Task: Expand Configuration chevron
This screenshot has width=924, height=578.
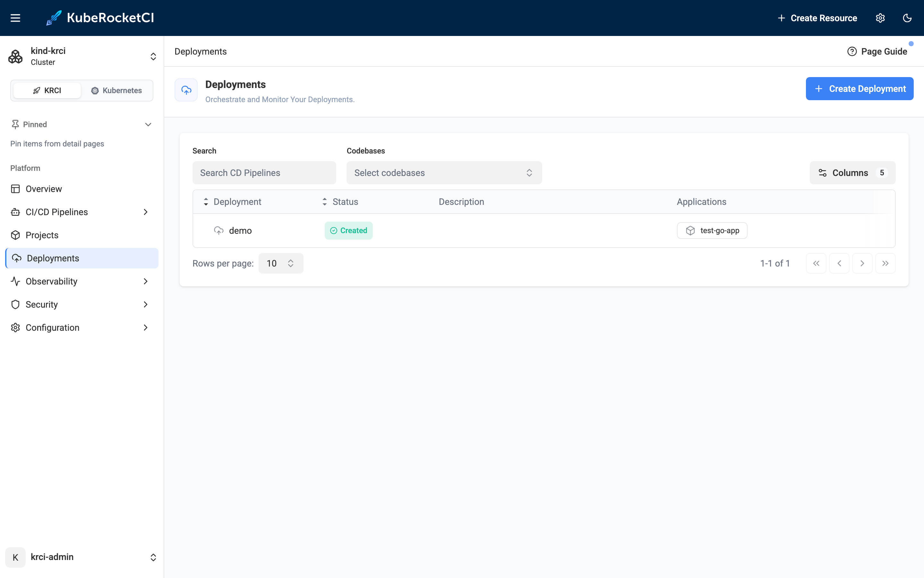Action: 145,328
